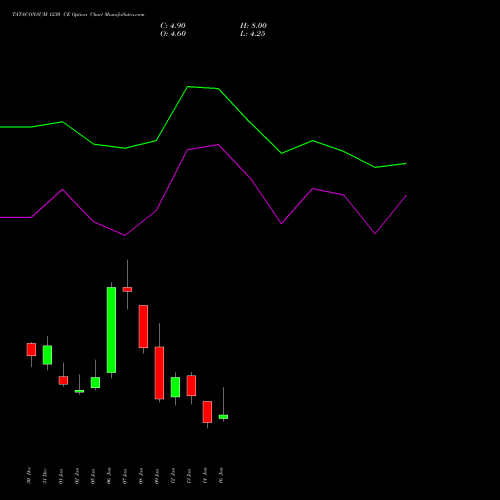Click the red candle above 08 Jan
The image size is (500, 500).
143,326
